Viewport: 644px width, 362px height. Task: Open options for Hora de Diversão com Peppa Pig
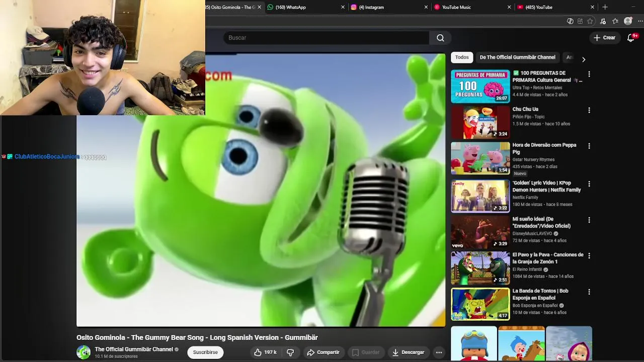[589, 146]
